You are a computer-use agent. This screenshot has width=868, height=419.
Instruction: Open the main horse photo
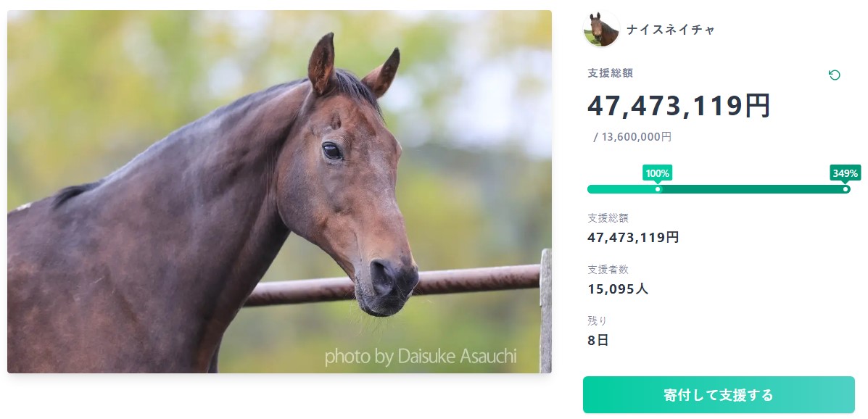coord(279,192)
